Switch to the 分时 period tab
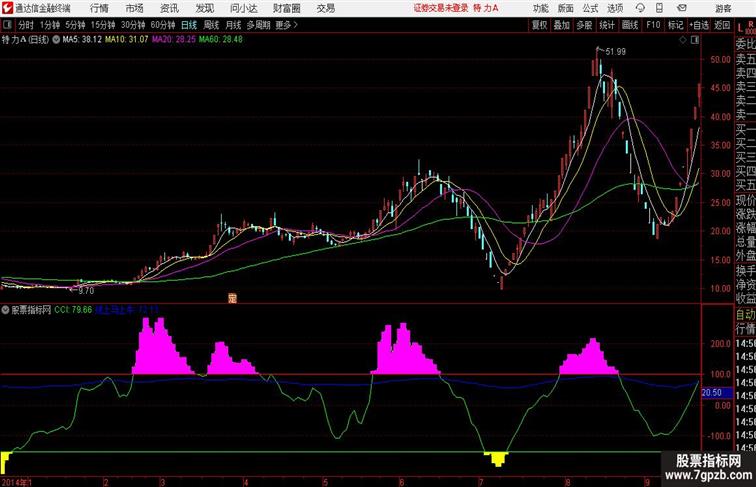Screen dimensions: 756x487 coord(26,25)
